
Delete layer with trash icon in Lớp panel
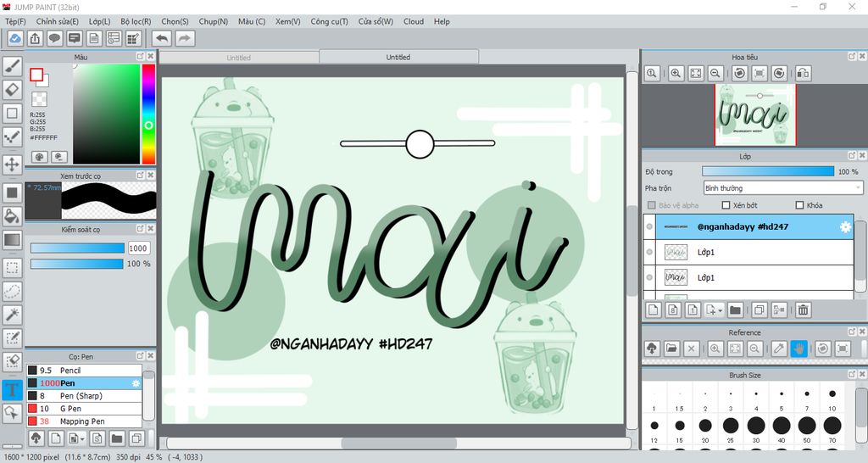point(804,310)
